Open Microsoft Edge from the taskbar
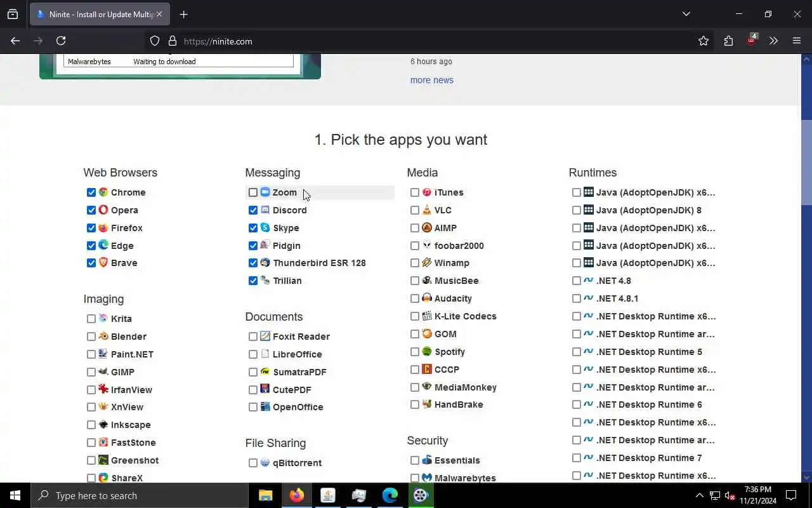 point(390,495)
